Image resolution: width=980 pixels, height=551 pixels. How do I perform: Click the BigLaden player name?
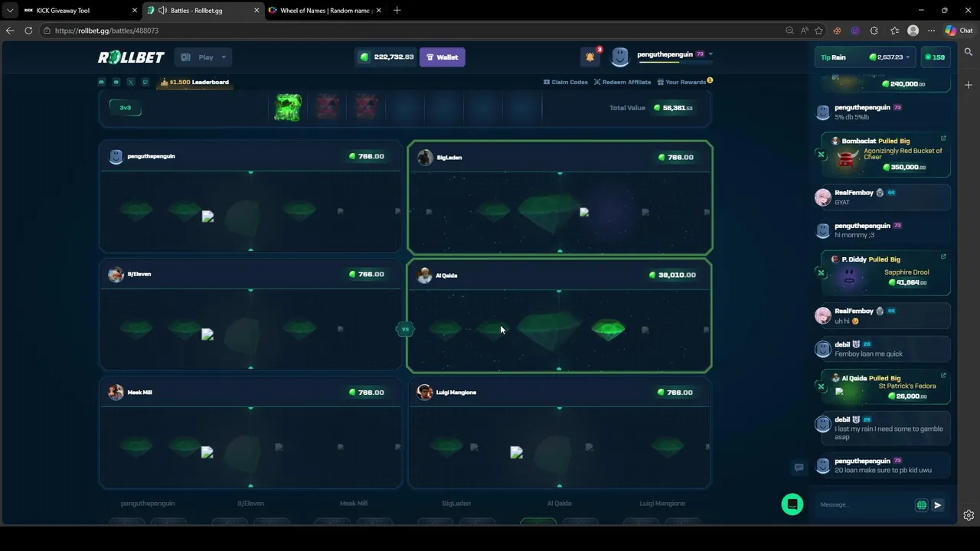click(449, 158)
